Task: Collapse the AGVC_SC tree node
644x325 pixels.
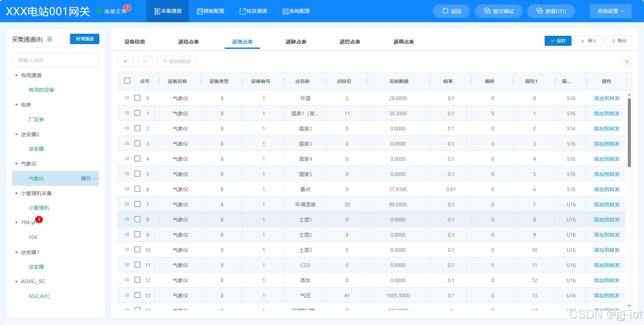Action: pyautogui.click(x=17, y=282)
